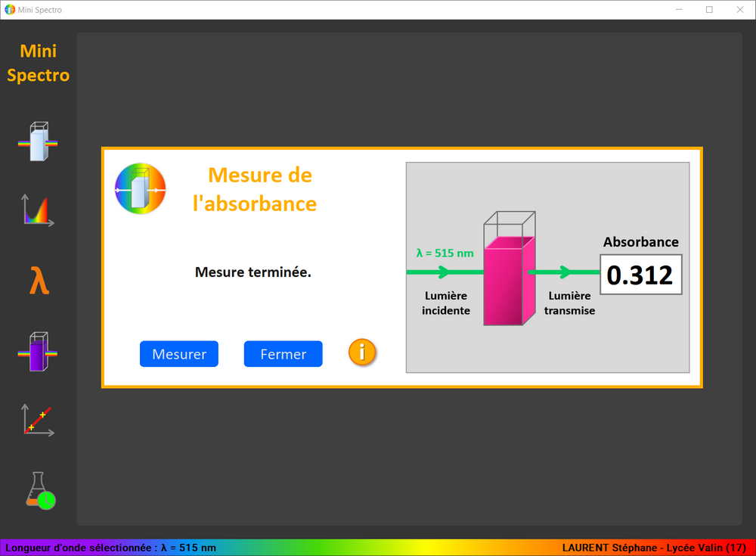Open the blank cuvette reference measurement icon
Screen dimensions: 756x556
point(38,141)
